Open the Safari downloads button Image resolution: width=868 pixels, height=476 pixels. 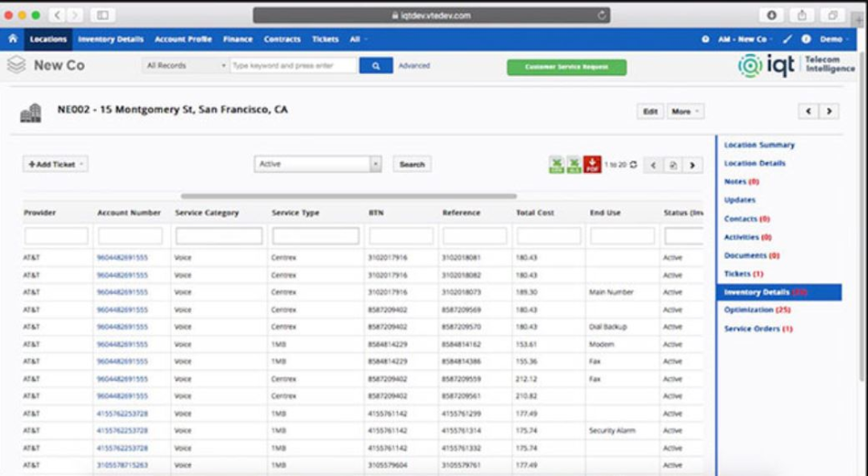pyautogui.click(x=771, y=15)
